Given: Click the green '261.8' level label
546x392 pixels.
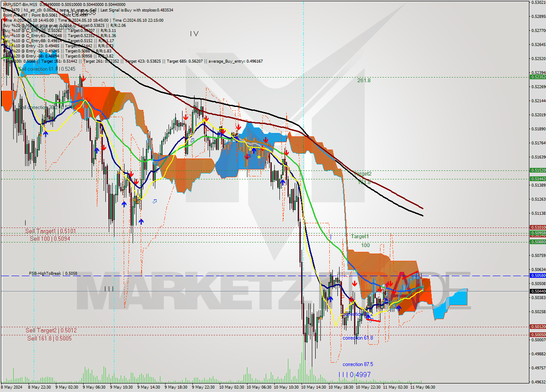Looking at the screenshot, I should 364,80.
